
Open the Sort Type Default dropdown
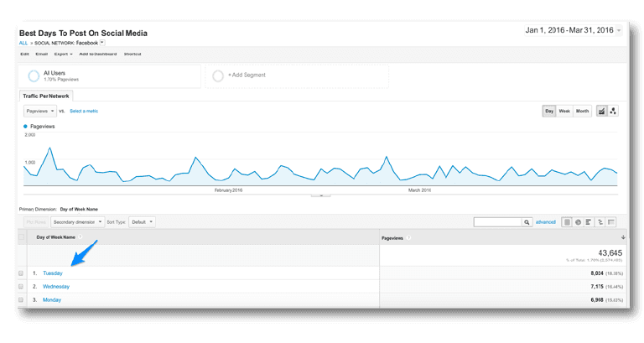pyautogui.click(x=142, y=222)
